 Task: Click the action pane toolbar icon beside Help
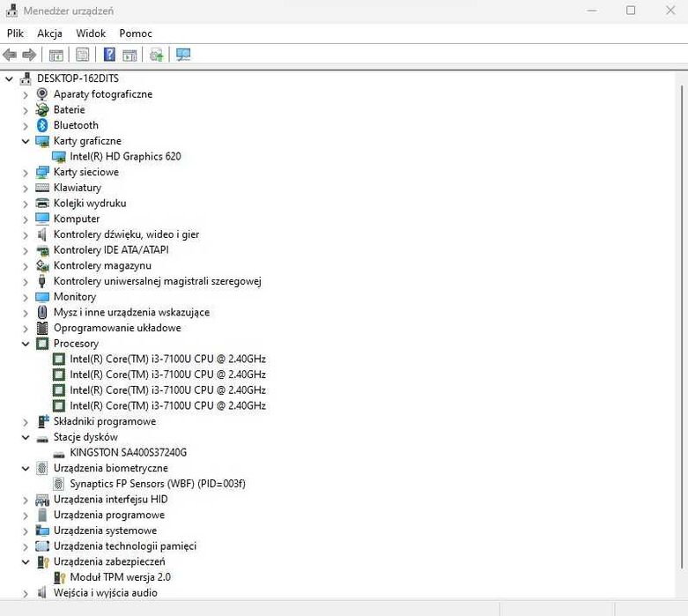click(129, 55)
